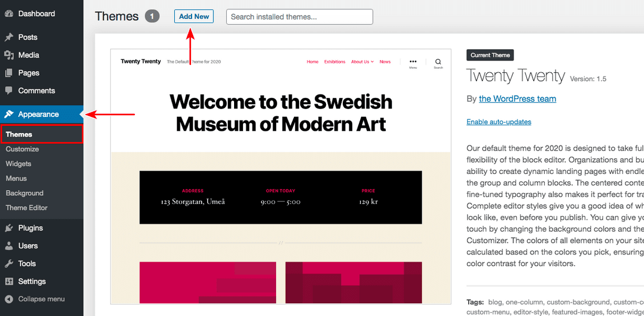This screenshot has height=316, width=644.
Task: Collapse the admin sidebar menu
Action: click(41, 299)
